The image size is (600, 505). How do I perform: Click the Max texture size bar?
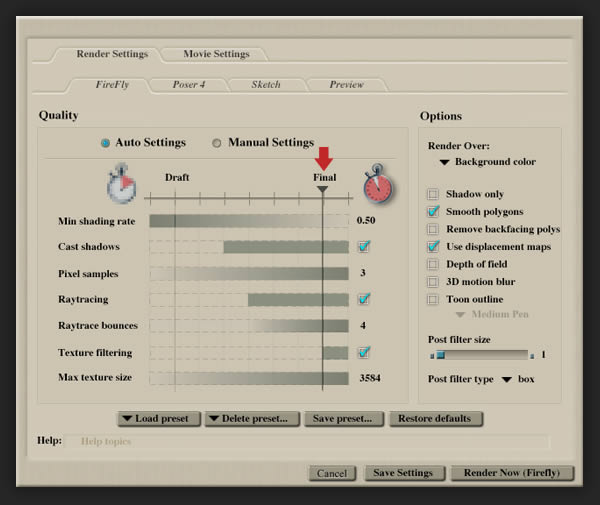pyautogui.click(x=249, y=378)
